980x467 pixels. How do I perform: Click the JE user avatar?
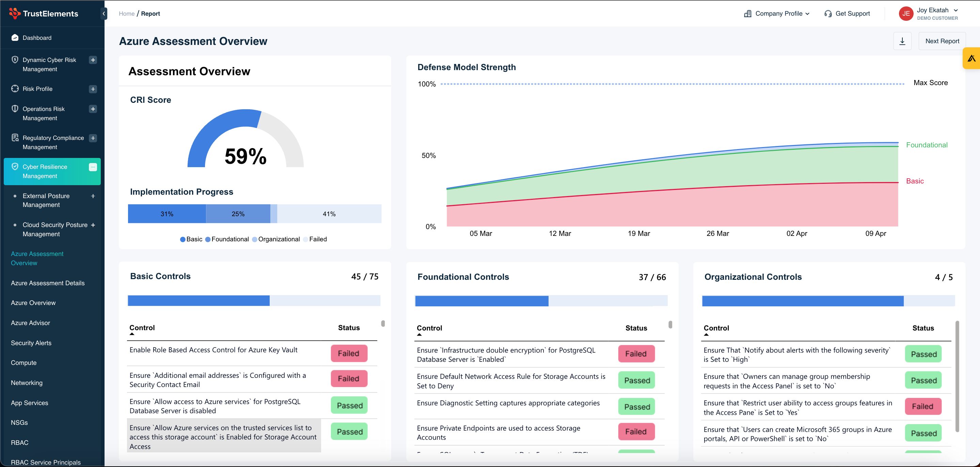tap(906, 14)
